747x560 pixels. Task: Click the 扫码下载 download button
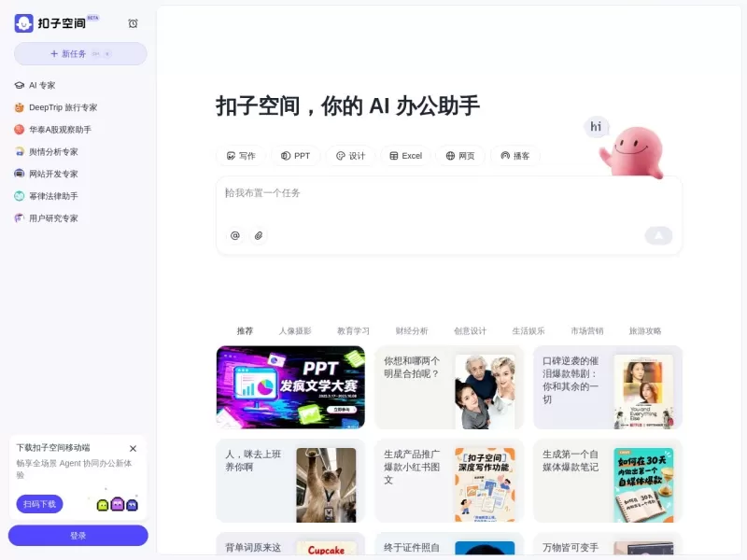(x=37, y=504)
